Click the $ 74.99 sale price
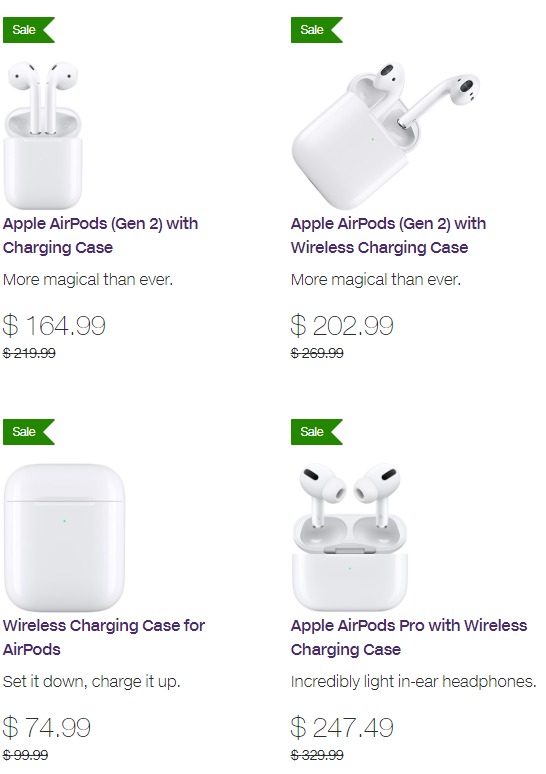The image size is (546, 774). tap(47, 727)
